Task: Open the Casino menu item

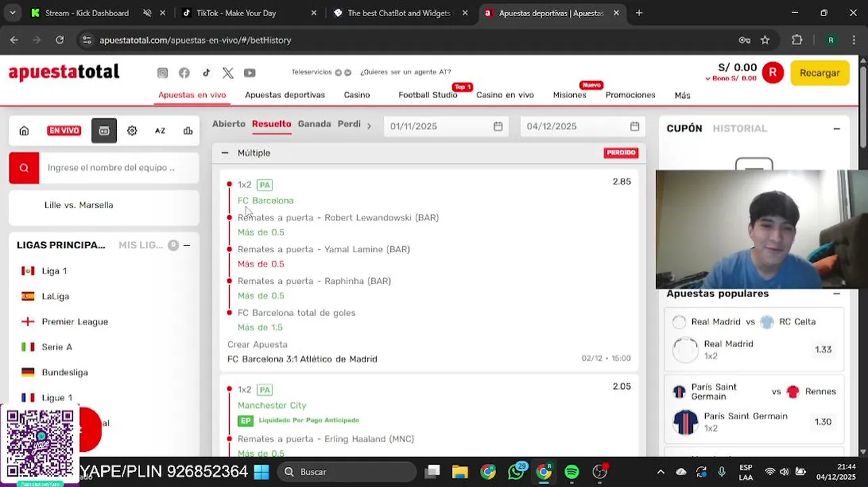Action: coord(357,95)
